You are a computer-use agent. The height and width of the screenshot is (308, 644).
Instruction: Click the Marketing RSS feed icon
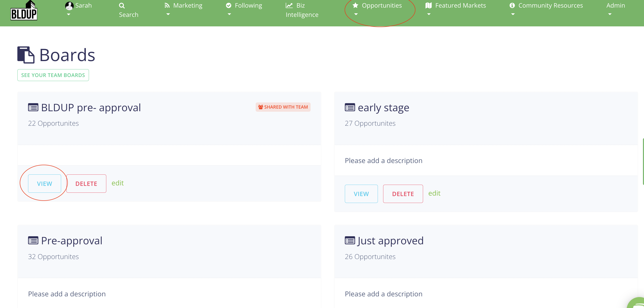tap(167, 5)
